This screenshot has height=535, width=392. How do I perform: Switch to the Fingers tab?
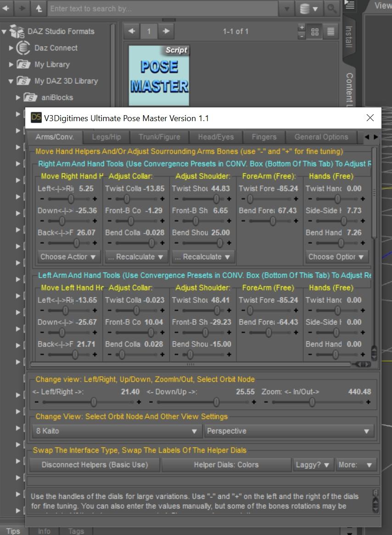tap(264, 137)
